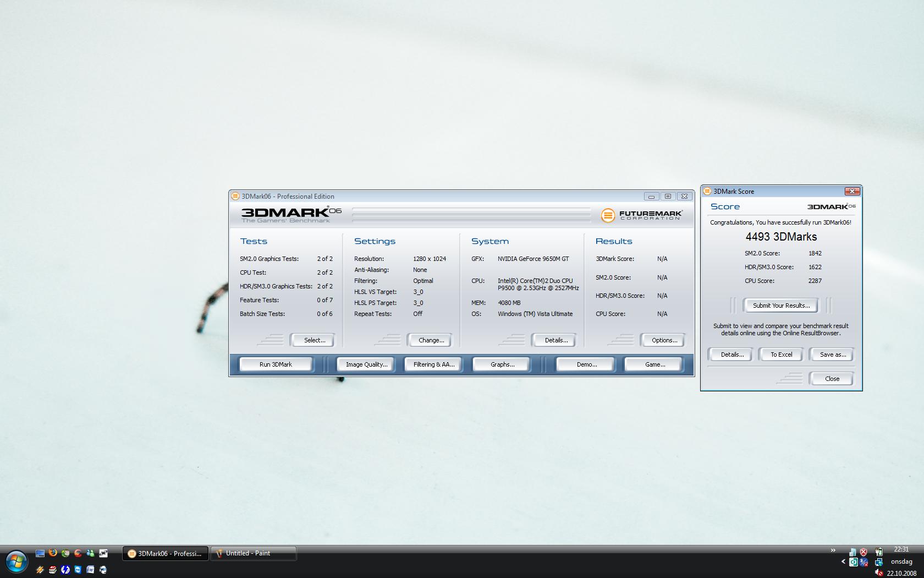The image size is (924, 578).
Task: Click the 4493 3DMarks score text
Action: (x=781, y=237)
